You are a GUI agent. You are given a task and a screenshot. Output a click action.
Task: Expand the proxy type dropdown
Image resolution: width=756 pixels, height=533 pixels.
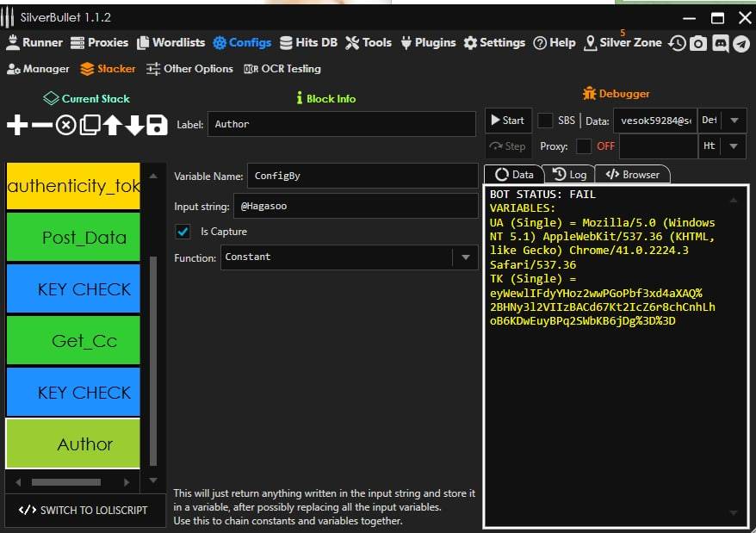(x=734, y=146)
